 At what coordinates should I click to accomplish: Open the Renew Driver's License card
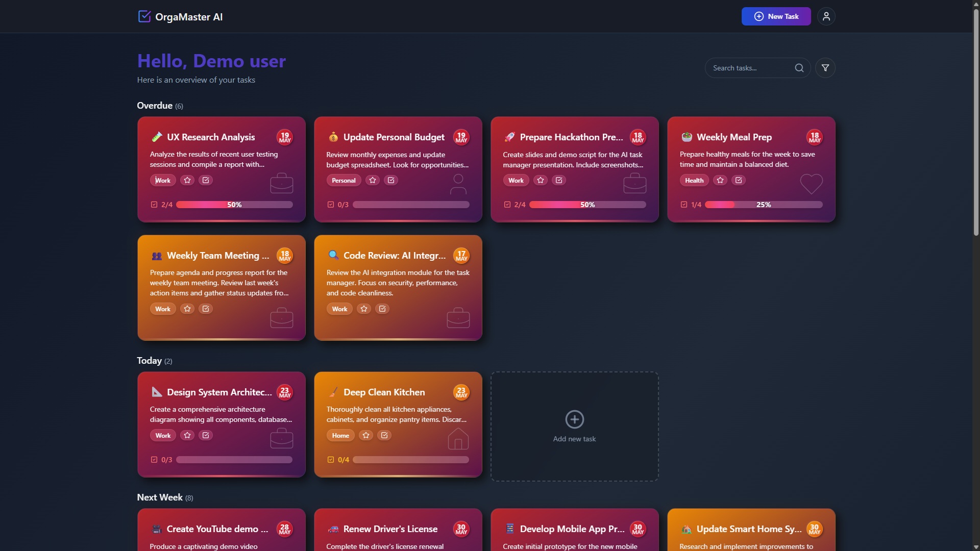(398, 531)
